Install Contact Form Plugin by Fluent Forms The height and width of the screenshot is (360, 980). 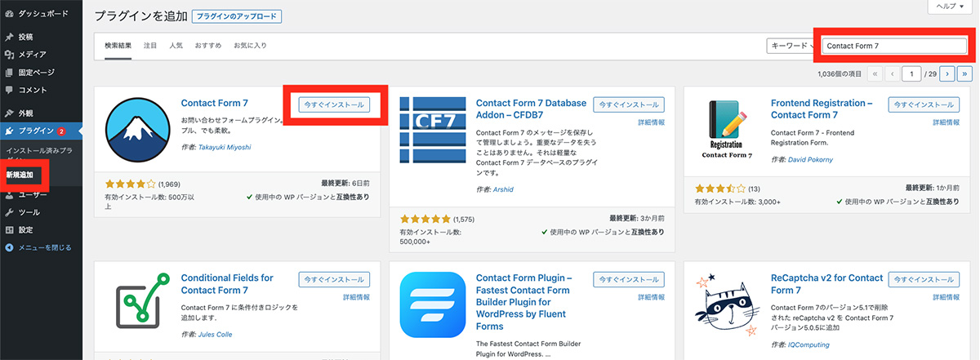[629, 279]
